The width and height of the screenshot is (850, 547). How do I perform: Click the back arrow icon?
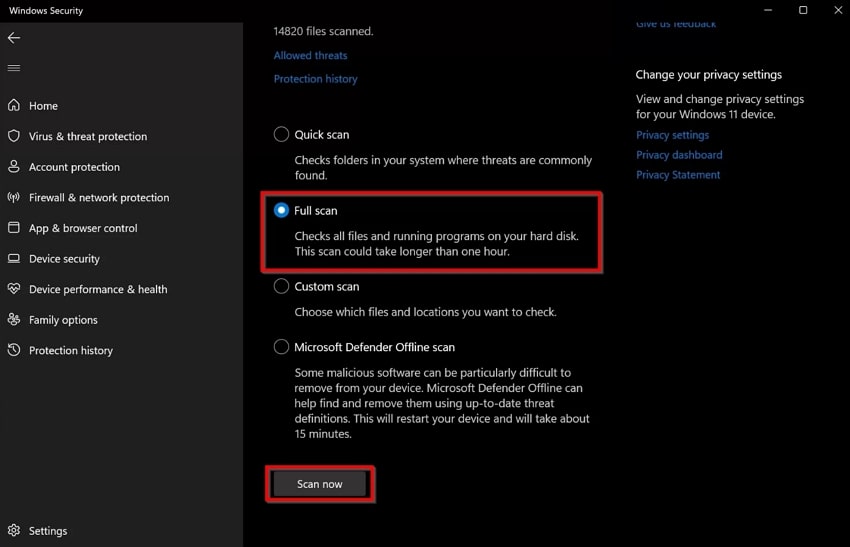[14, 38]
